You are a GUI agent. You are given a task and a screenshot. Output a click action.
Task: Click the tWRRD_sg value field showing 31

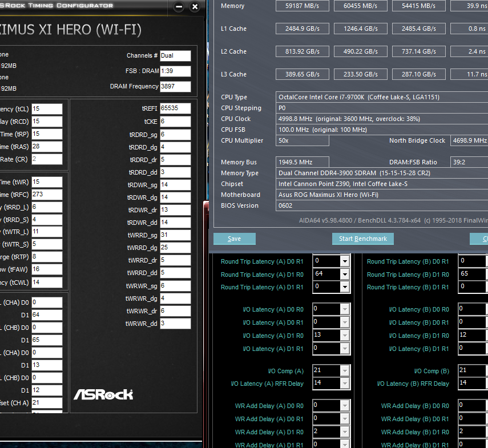coord(175,235)
